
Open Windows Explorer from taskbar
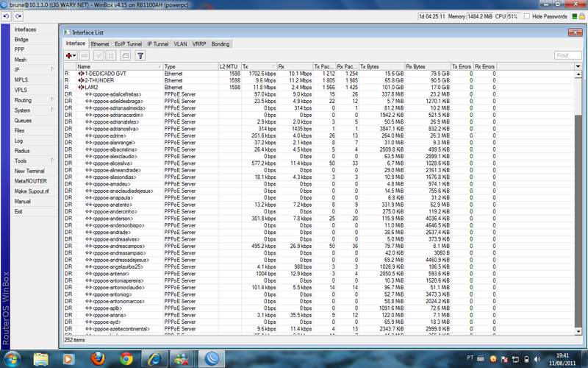click(40, 359)
